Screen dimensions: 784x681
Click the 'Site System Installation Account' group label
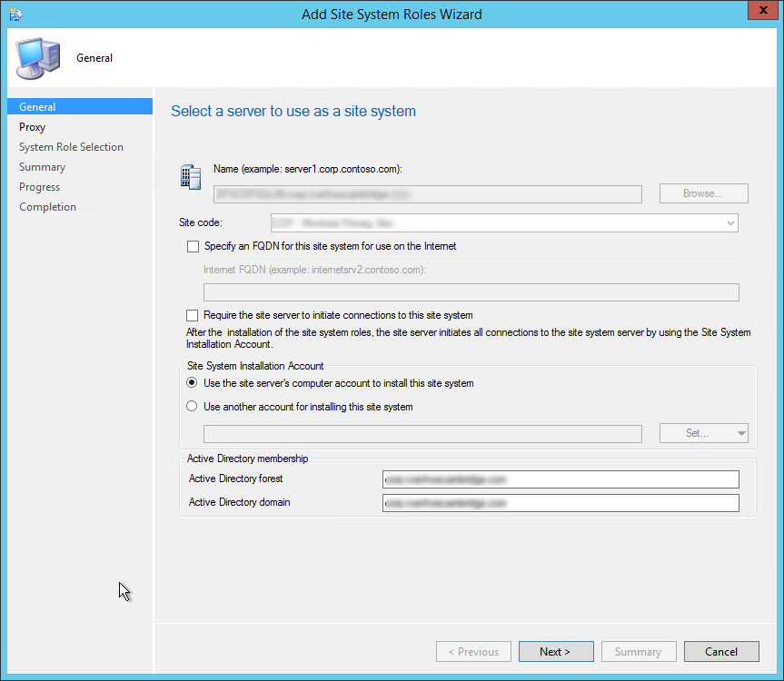[x=255, y=366]
